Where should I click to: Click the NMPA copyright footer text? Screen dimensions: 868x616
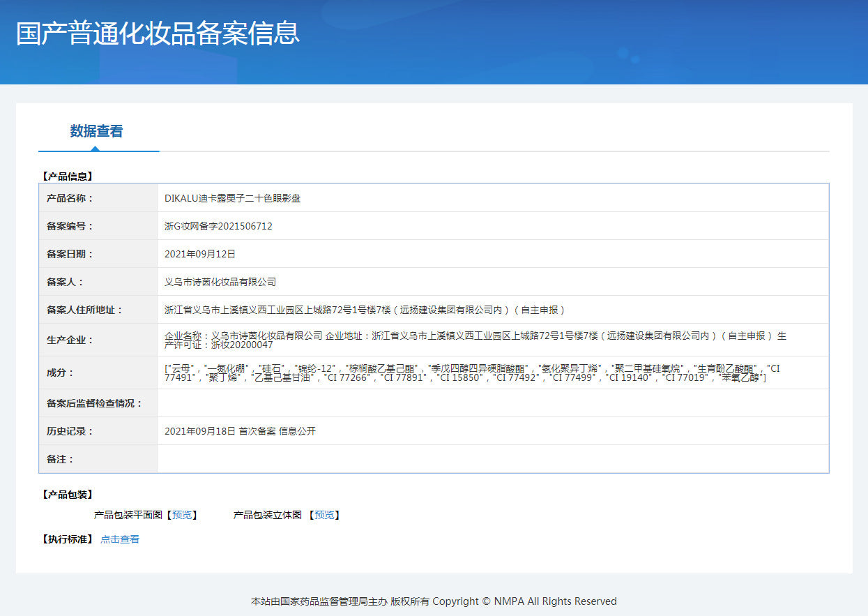tap(434, 601)
